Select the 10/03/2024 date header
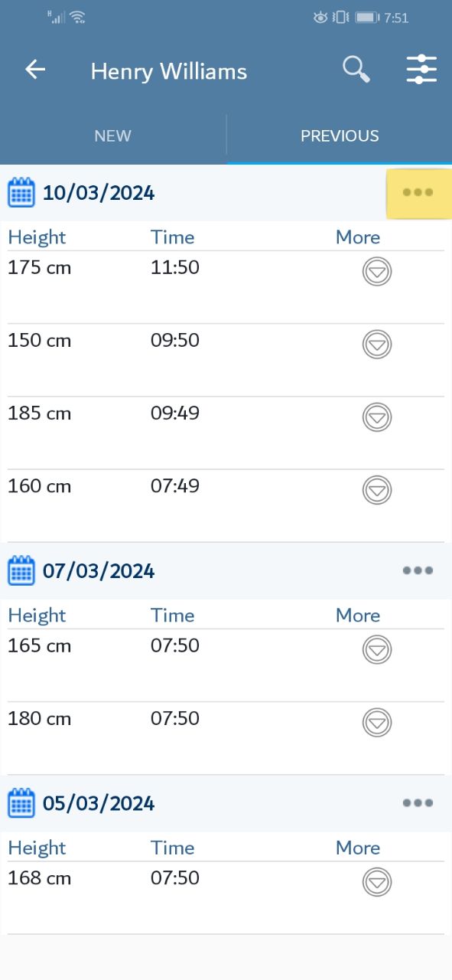Image resolution: width=452 pixels, height=980 pixels. tap(99, 193)
